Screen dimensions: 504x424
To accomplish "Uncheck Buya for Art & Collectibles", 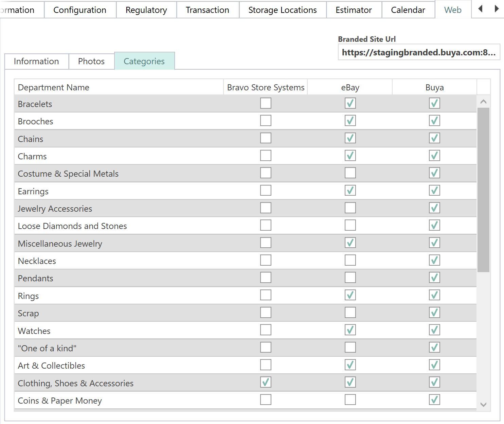I will 434,365.
